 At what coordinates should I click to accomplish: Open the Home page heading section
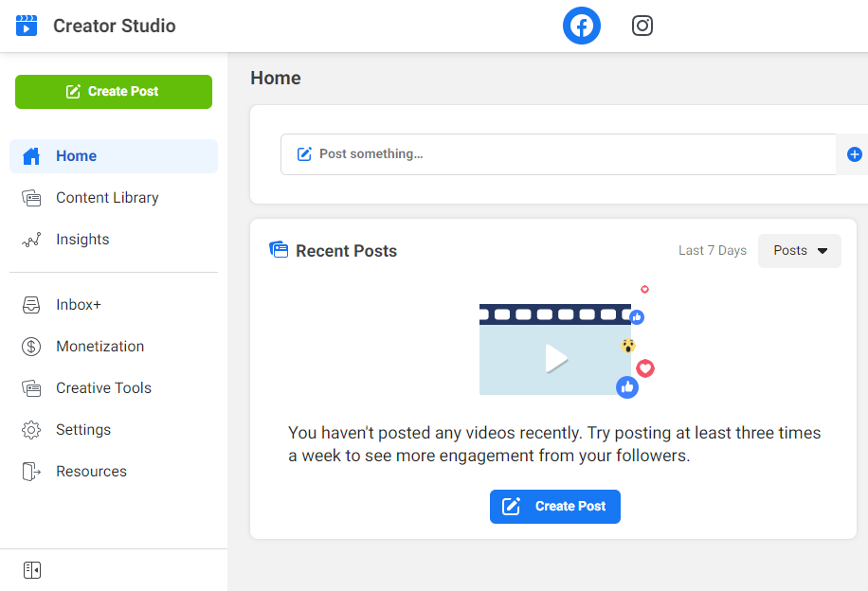tap(275, 78)
